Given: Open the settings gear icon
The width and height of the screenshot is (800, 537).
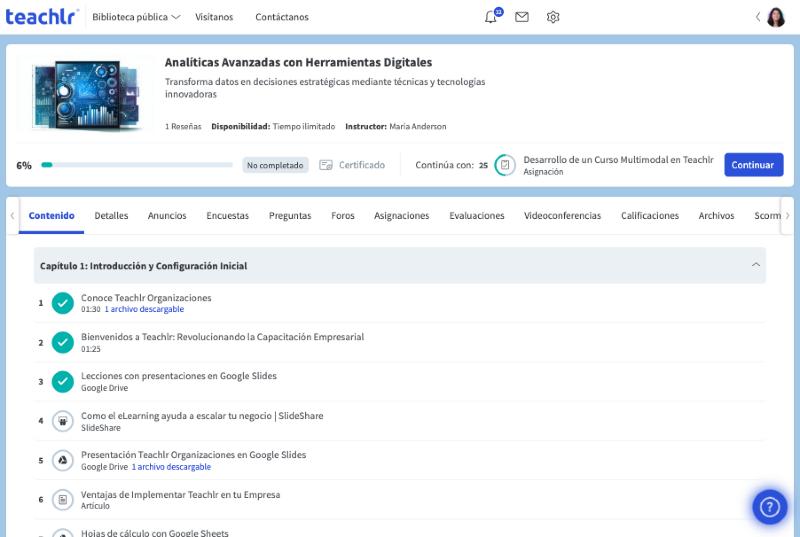Looking at the screenshot, I should pyautogui.click(x=553, y=17).
